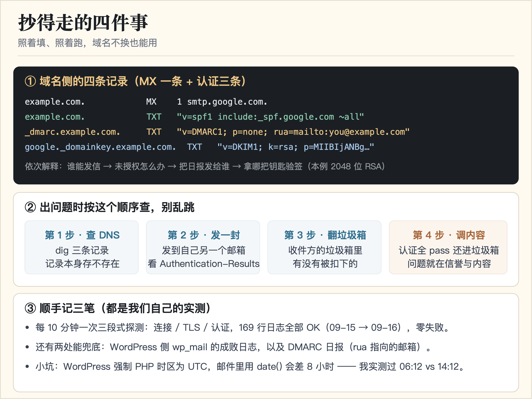Click the text 发到自己另一个邮箱
The height and width of the screenshot is (399, 532).
(203, 251)
